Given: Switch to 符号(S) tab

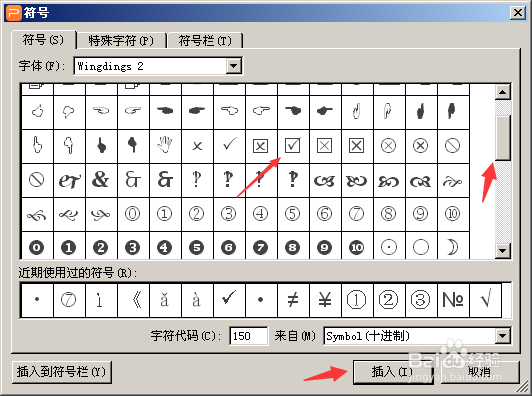Looking at the screenshot, I should pos(43,40).
